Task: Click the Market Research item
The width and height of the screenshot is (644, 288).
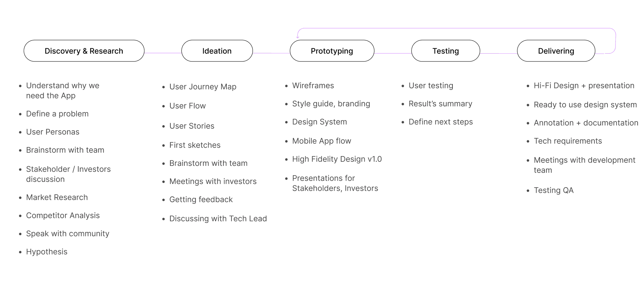Action: (57, 197)
